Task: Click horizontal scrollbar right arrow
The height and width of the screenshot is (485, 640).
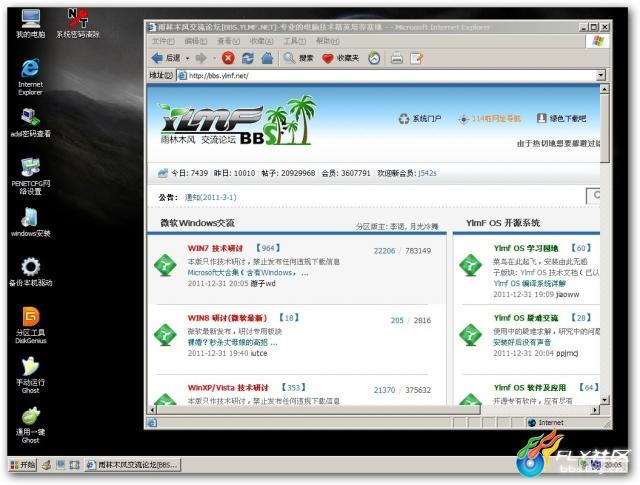Action: tap(596, 409)
